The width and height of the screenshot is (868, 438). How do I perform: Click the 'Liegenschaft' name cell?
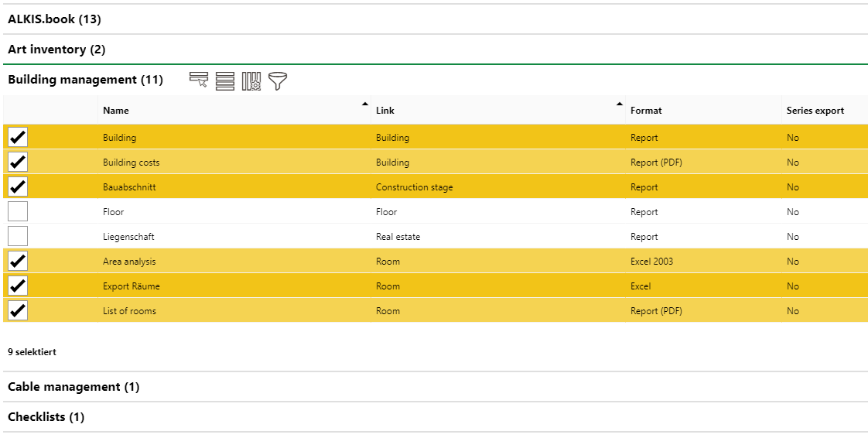[128, 237]
